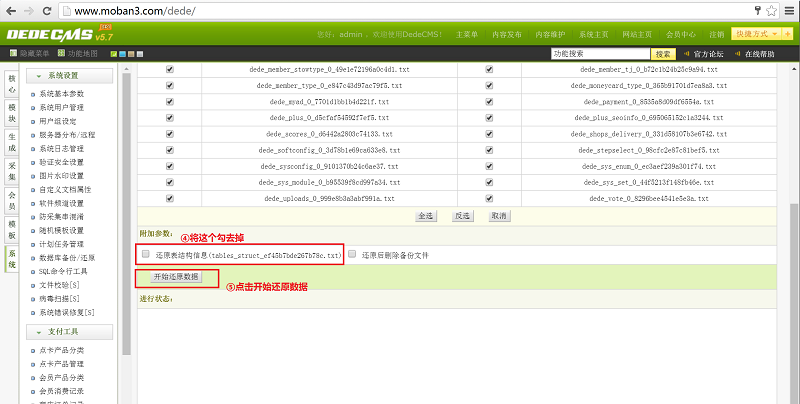
Task: Open the 快捷方式 dropdown
Action: click(757, 34)
